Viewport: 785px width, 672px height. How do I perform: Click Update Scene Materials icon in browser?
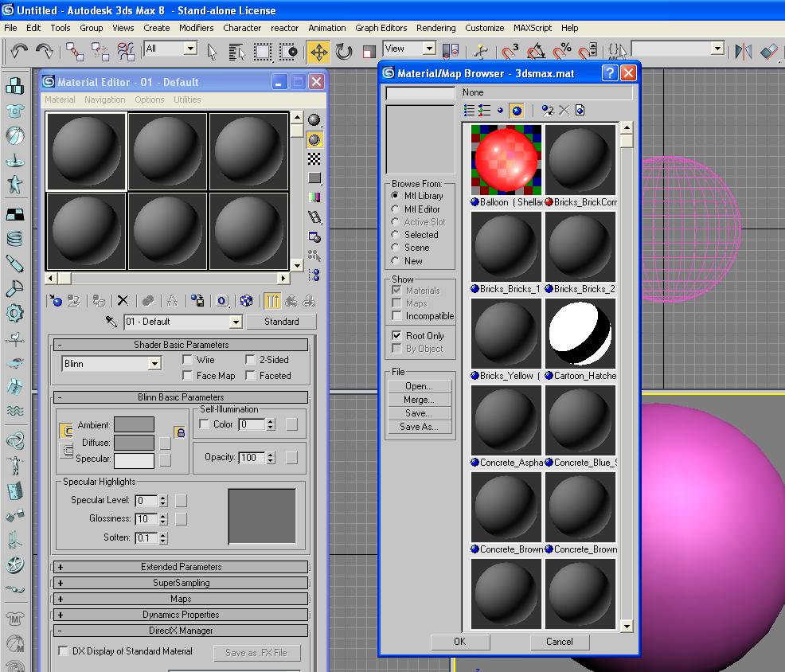tap(548, 110)
